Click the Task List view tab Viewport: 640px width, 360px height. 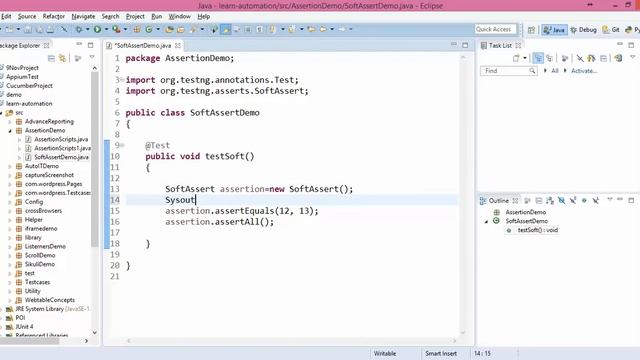click(500, 45)
